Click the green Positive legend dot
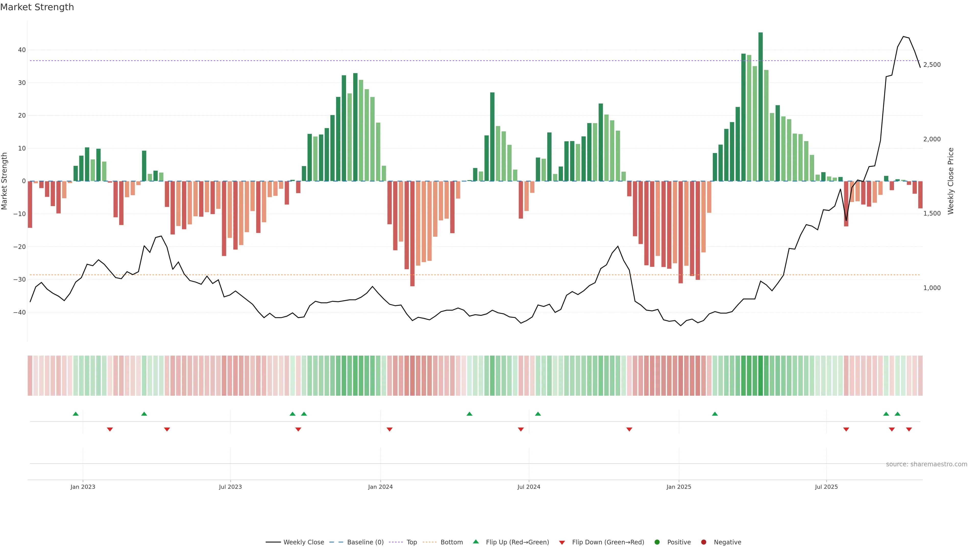 (x=657, y=542)
